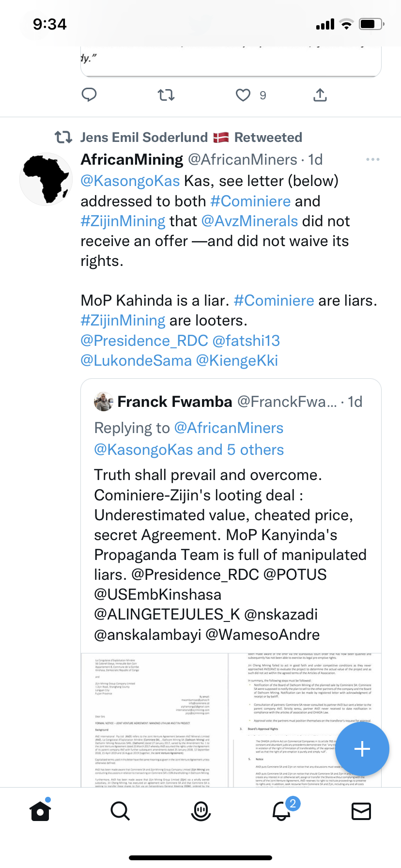401x868 pixels.
Task: Open the Spaces microphone tab
Action: [200, 811]
